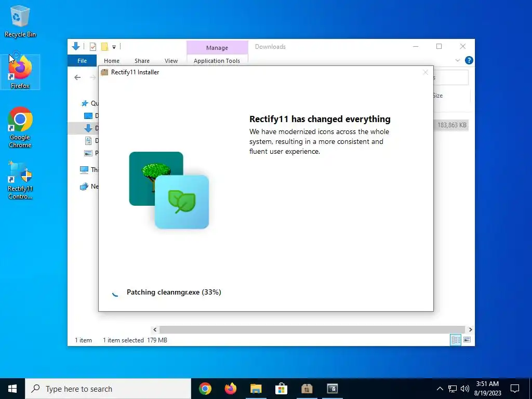This screenshot has height=399, width=532.
Task: Click the Rectify11 Installer title icon
Action: (104, 72)
